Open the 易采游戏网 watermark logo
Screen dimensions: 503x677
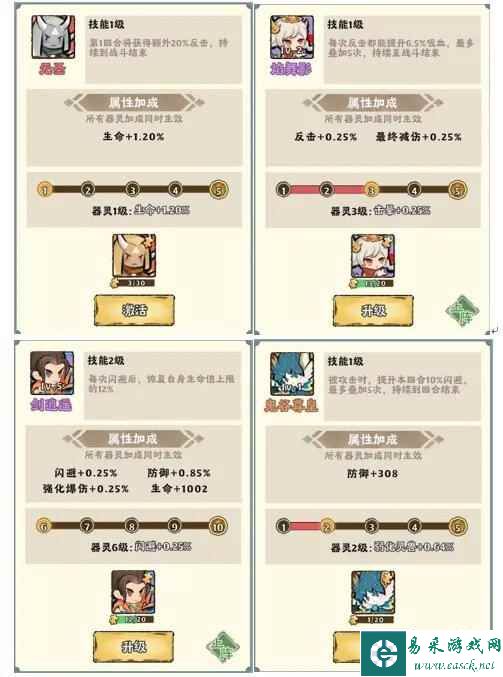pyautogui.click(x=431, y=653)
